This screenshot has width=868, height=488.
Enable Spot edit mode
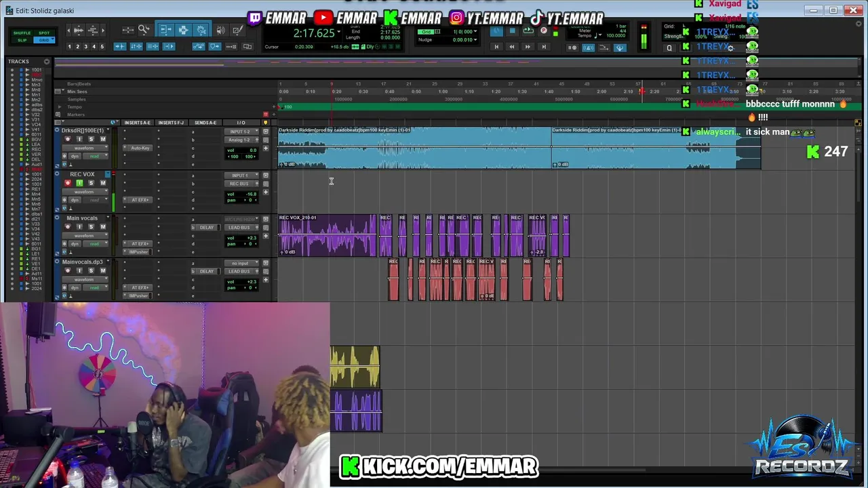(x=44, y=33)
